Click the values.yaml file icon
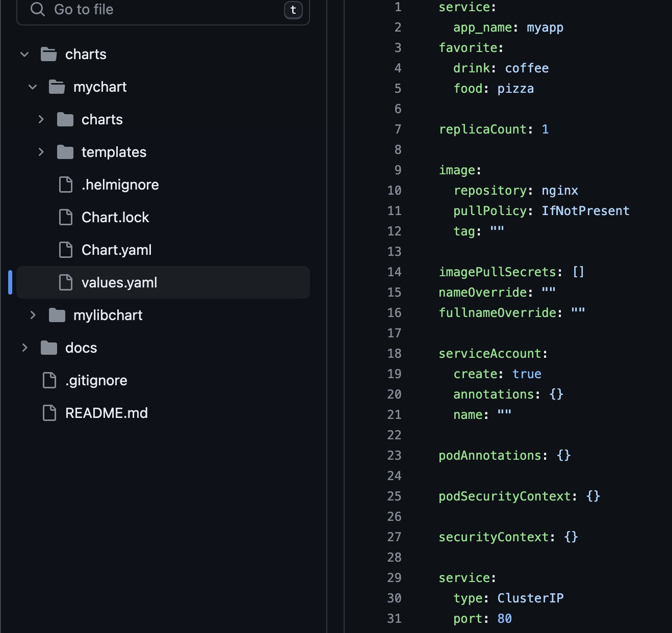Screen dimensions: 672x633 (x=66, y=282)
